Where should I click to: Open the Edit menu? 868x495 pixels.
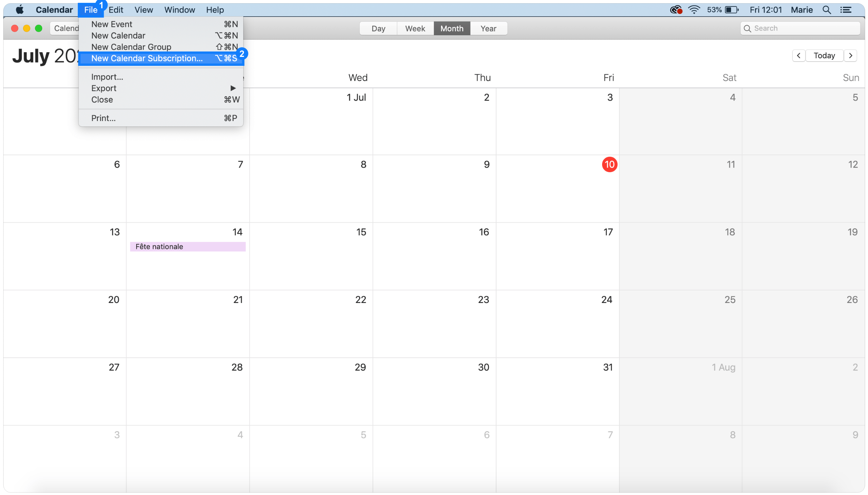click(x=116, y=10)
